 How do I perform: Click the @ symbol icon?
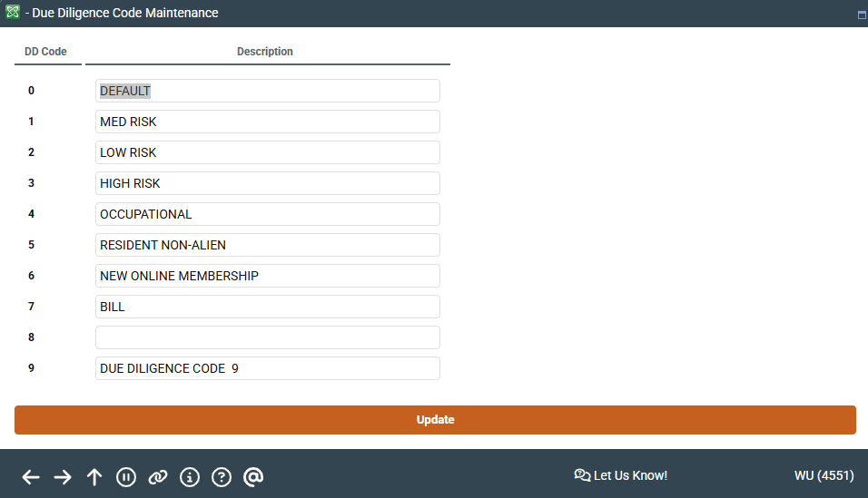253,477
